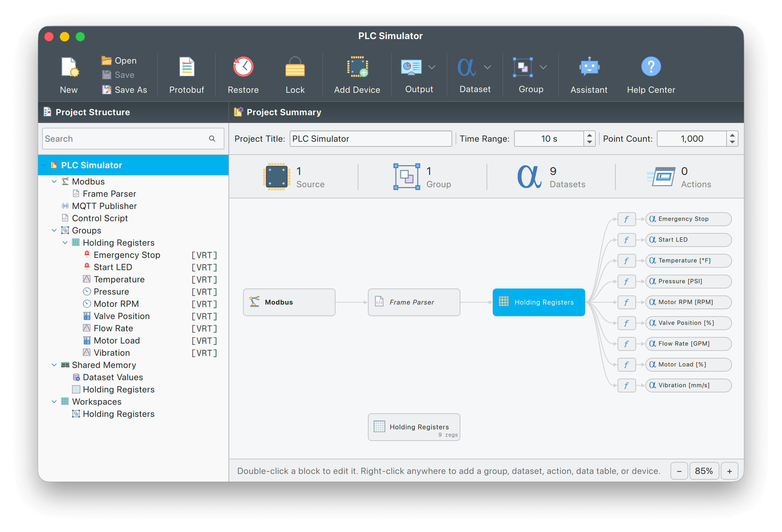Click the Emergency Stop dataset node
Viewport: 782px width, 532px height.
(688, 219)
